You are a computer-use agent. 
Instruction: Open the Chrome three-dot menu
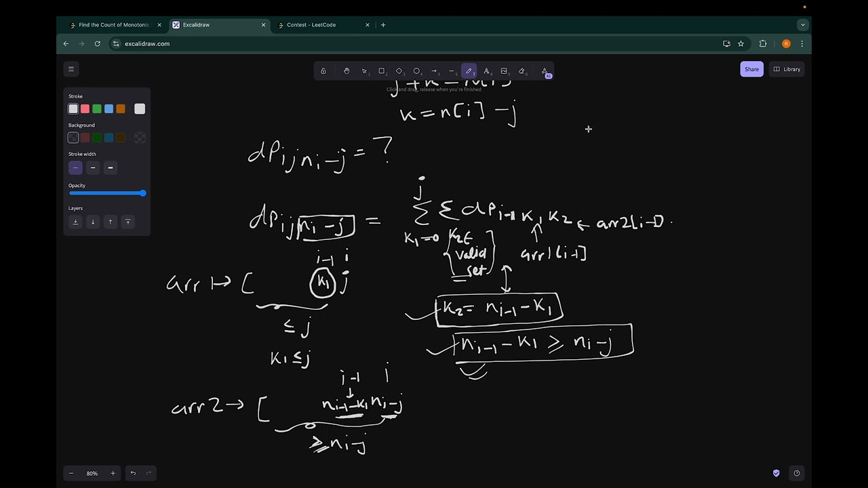[802, 44]
